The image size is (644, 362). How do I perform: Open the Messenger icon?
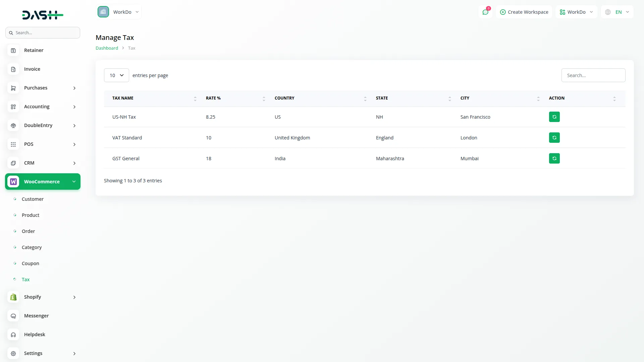[13, 316]
